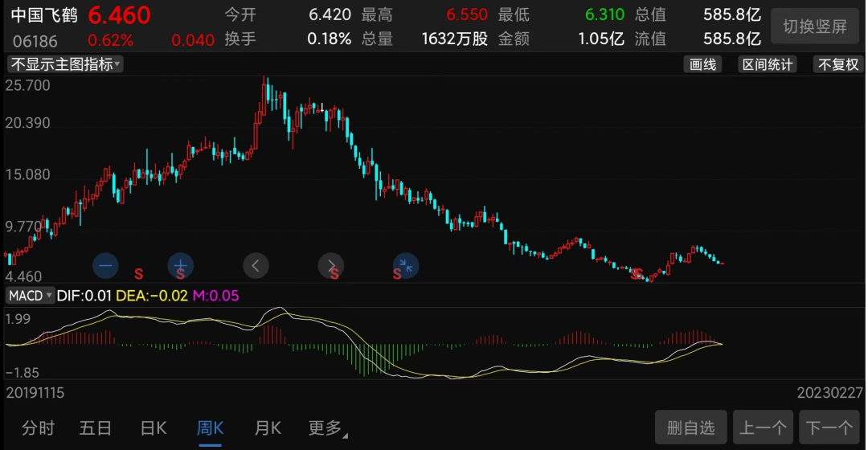The width and height of the screenshot is (868, 450).
Task: Click the start date 20191115
Action: click(35, 393)
